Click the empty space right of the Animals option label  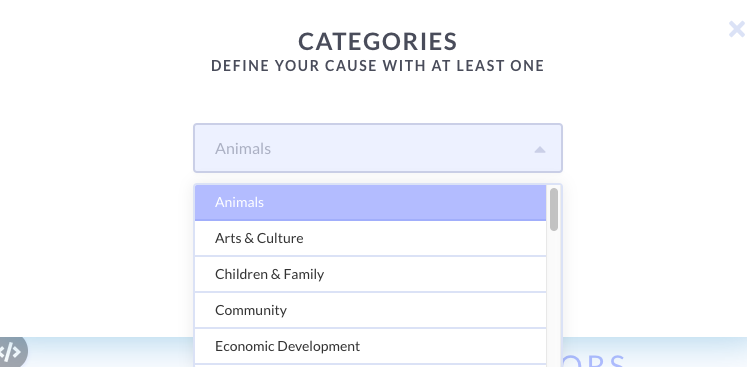click(405, 203)
